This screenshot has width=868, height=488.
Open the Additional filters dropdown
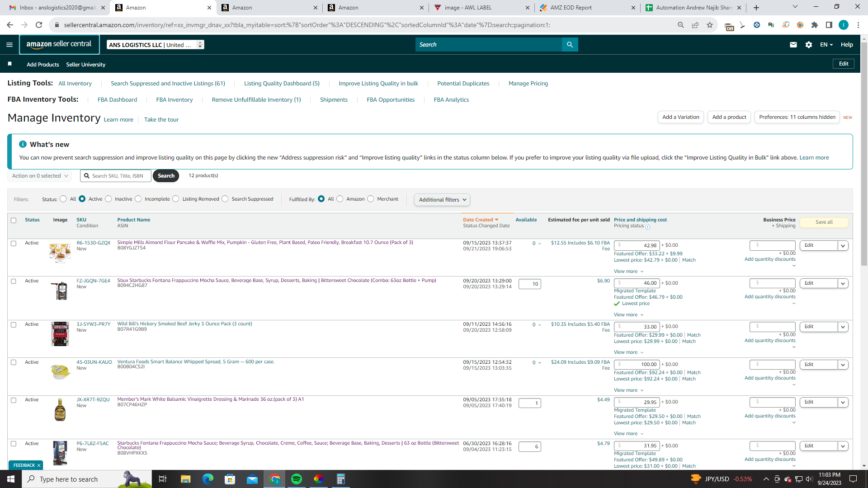pos(442,200)
